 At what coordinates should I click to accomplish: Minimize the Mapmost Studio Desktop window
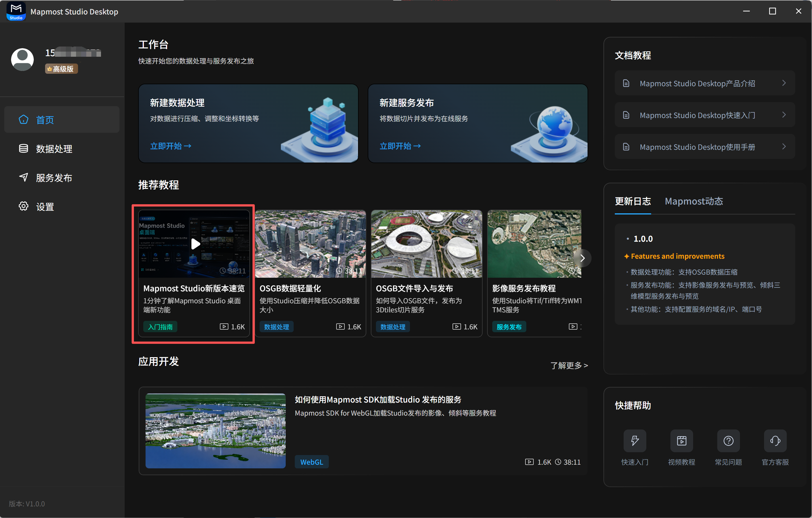pos(746,11)
